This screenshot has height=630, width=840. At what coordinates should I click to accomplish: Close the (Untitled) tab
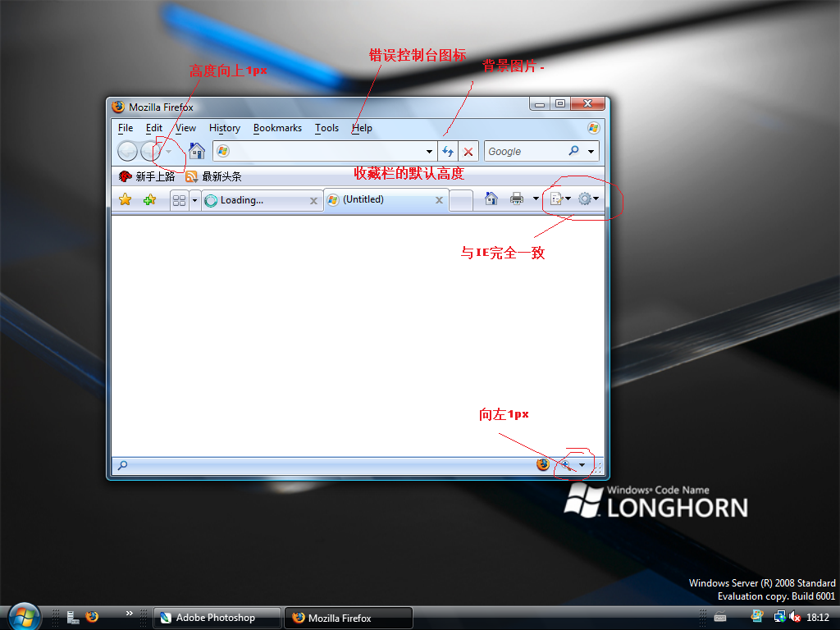pos(439,200)
